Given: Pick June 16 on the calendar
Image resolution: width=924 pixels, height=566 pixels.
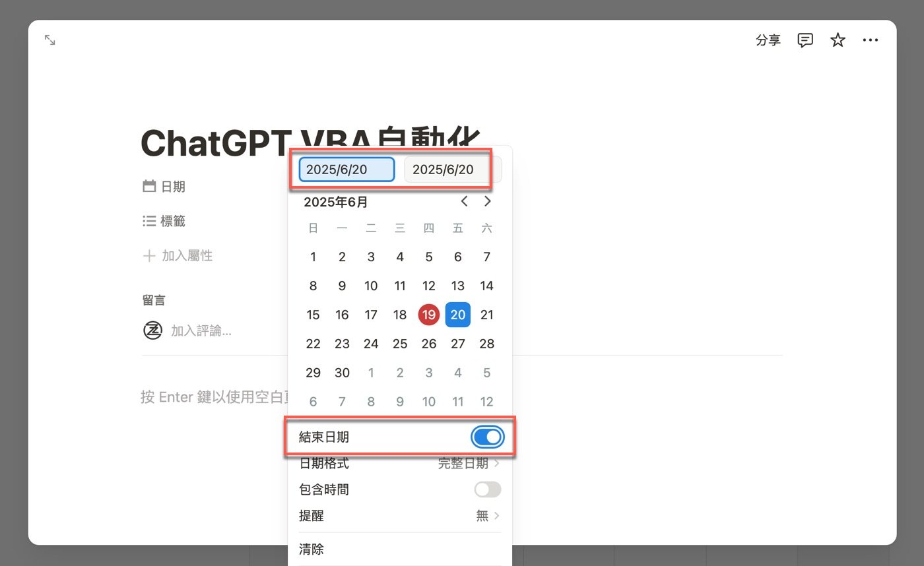Looking at the screenshot, I should click(x=342, y=315).
